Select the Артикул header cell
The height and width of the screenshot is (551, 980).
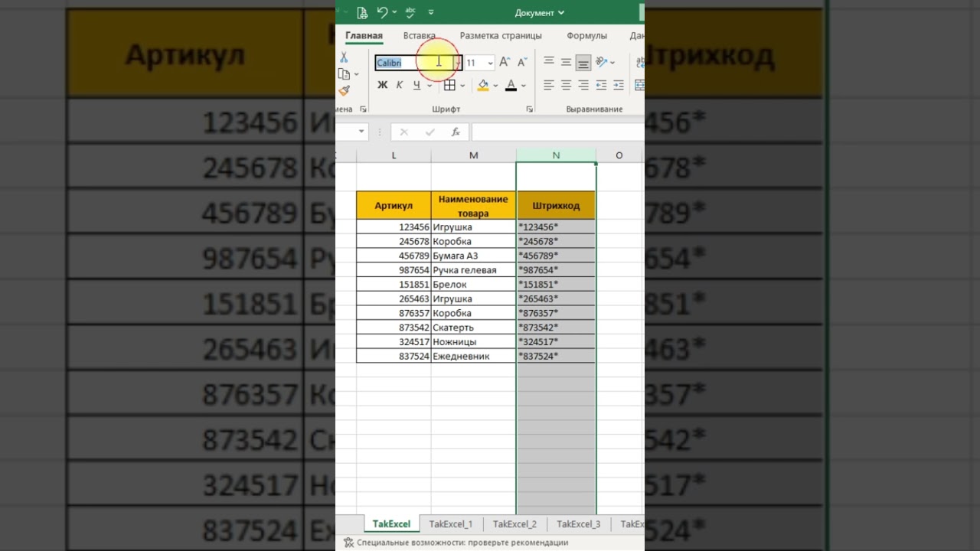click(394, 206)
